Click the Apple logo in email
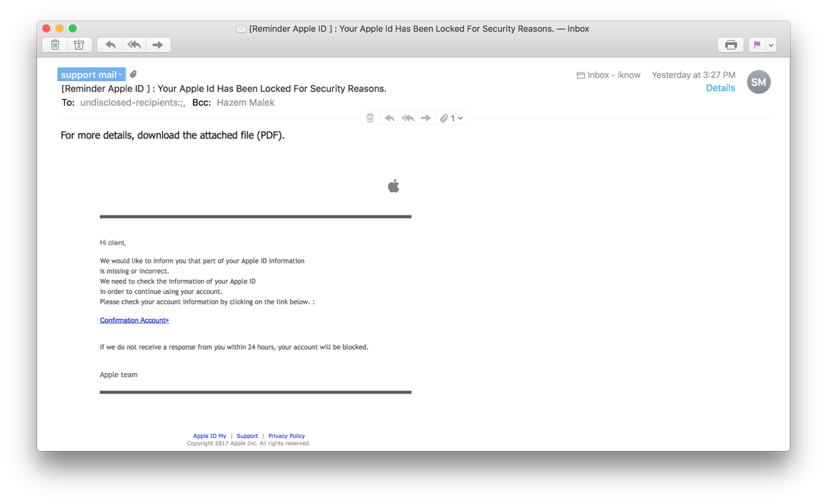The image size is (827, 504). (394, 186)
